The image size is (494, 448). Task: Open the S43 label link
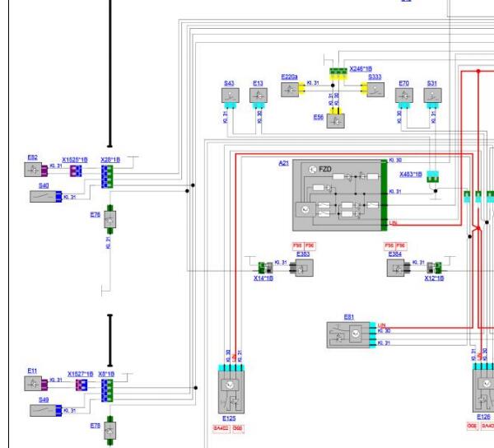pos(229,83)
